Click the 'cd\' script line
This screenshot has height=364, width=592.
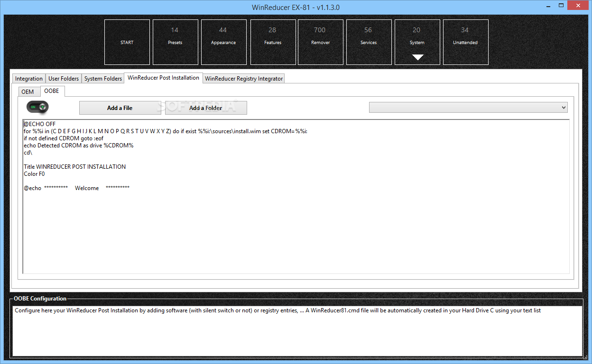coord(28,153)
